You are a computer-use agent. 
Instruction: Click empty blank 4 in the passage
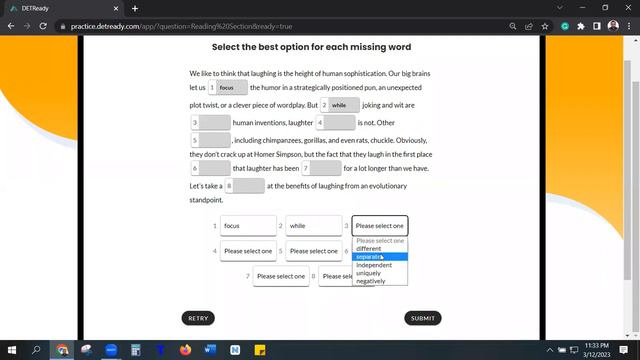point(336,122)
